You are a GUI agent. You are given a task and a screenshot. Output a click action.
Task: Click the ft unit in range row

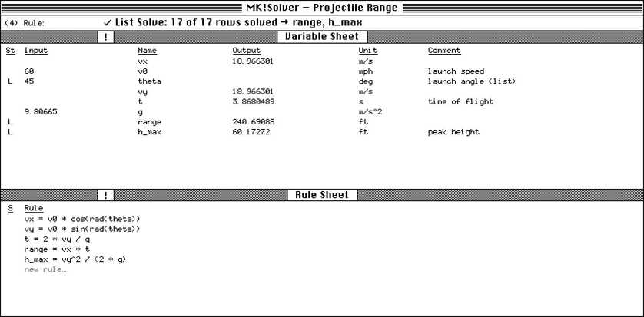[x=363, y=122]
